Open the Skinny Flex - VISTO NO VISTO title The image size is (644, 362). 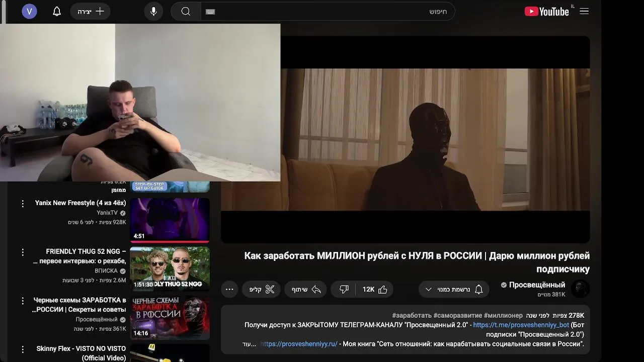(x=81, y=353)
